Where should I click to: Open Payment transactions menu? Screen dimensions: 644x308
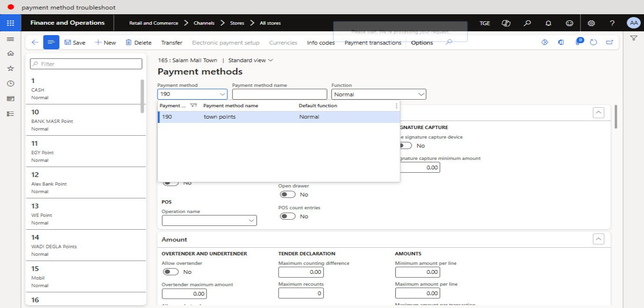click(x=373, y=42)
